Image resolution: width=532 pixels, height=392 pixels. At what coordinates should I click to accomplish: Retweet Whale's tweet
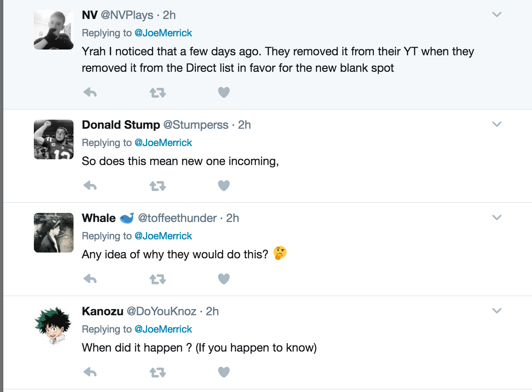[157, 279]
